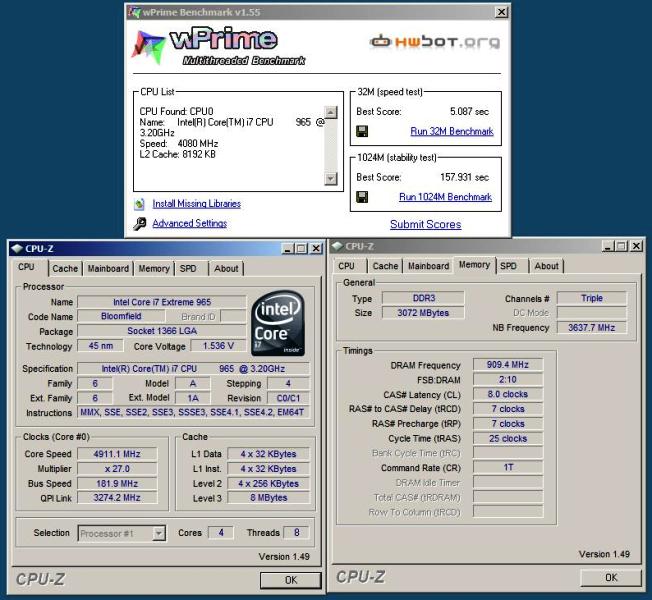Switch to Mainboard tab in left CPU-Z
This screenshot has height=600, width=652.
108,269
